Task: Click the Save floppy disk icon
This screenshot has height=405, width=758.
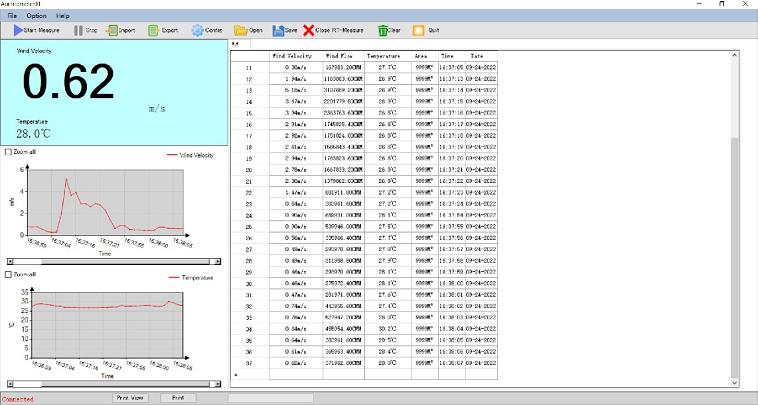Action: (x=276, y=31)
